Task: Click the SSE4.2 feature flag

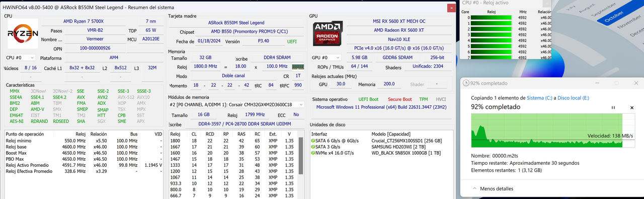Action: (x=59, y=97)
